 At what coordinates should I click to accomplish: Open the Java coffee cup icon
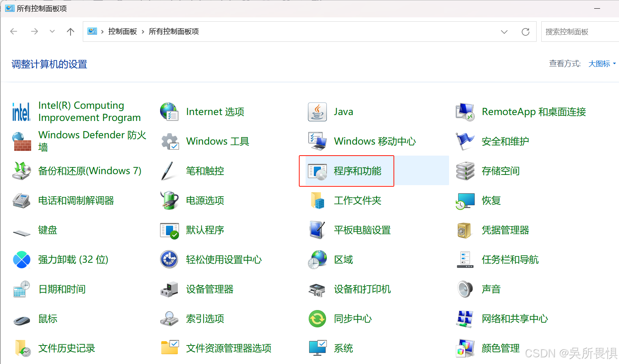coord(317,112)
